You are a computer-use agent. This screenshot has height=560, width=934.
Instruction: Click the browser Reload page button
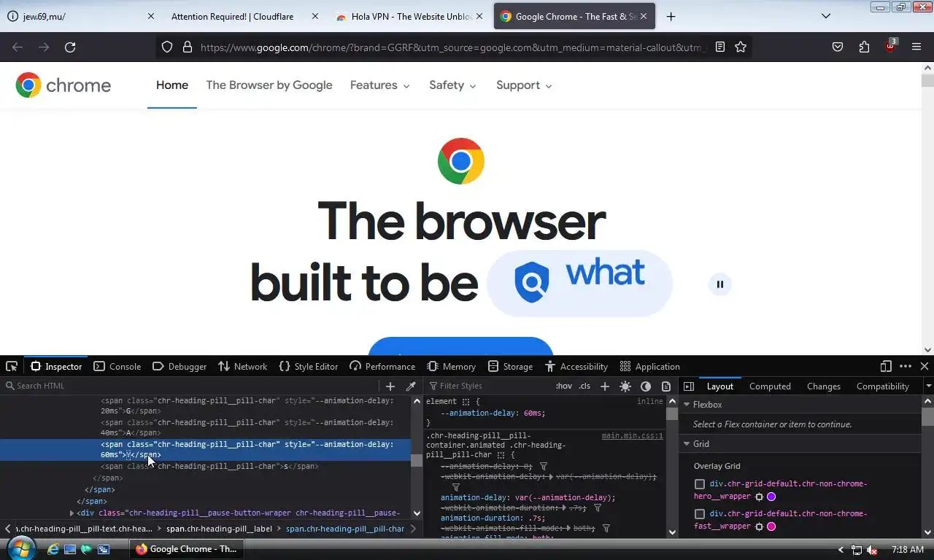[x=70, y=47]
